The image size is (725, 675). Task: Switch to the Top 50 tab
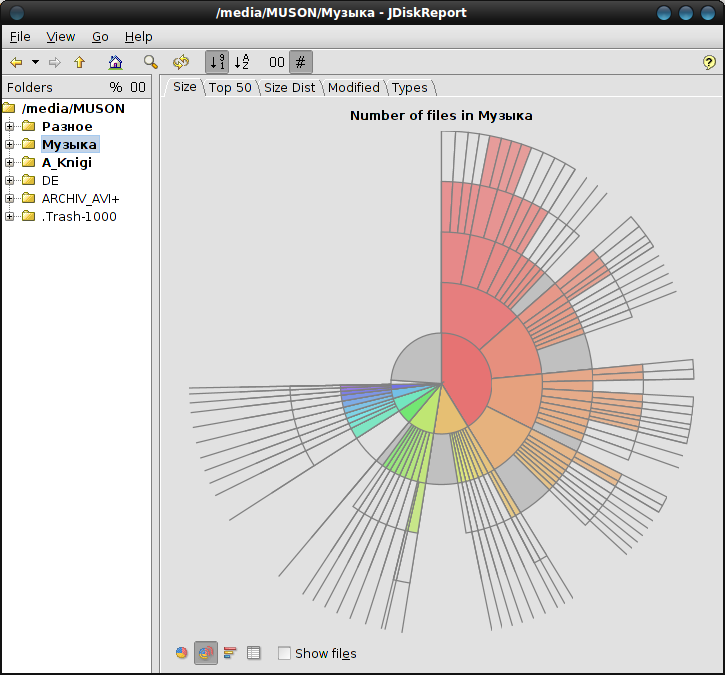[230, 87]
